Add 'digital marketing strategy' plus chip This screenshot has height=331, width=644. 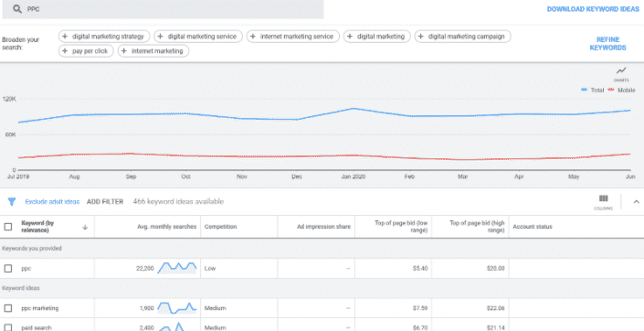point(104,37)
